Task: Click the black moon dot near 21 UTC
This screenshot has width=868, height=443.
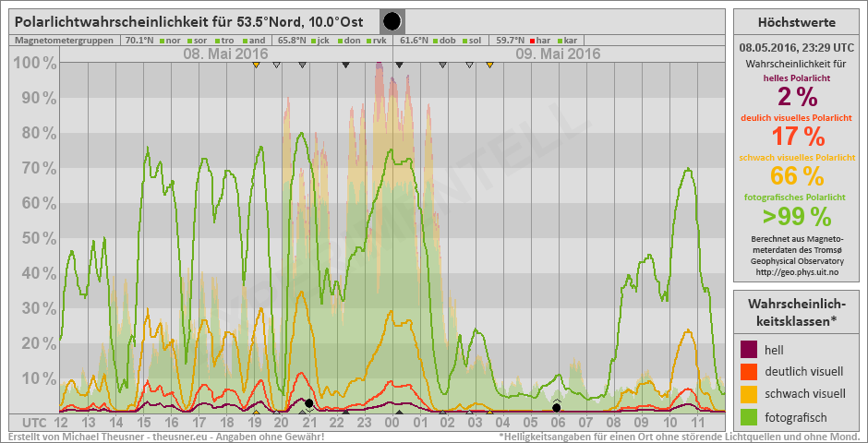Action: (308, 403)
